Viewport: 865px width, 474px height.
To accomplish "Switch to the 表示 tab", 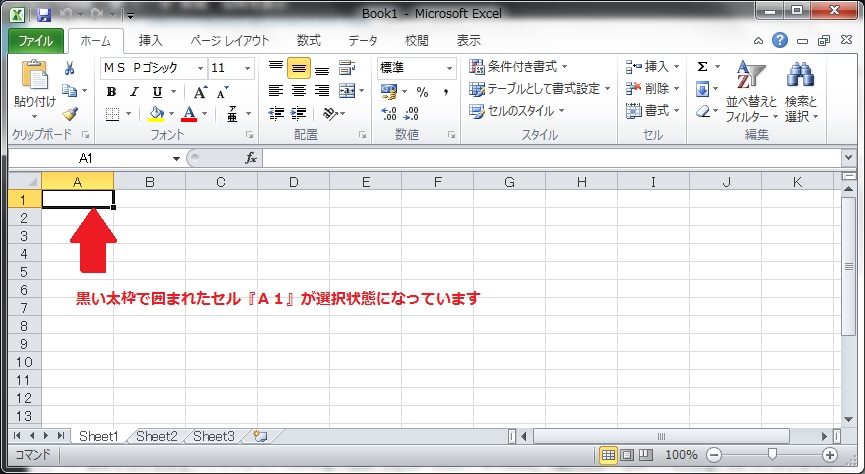I will point(469,41).
